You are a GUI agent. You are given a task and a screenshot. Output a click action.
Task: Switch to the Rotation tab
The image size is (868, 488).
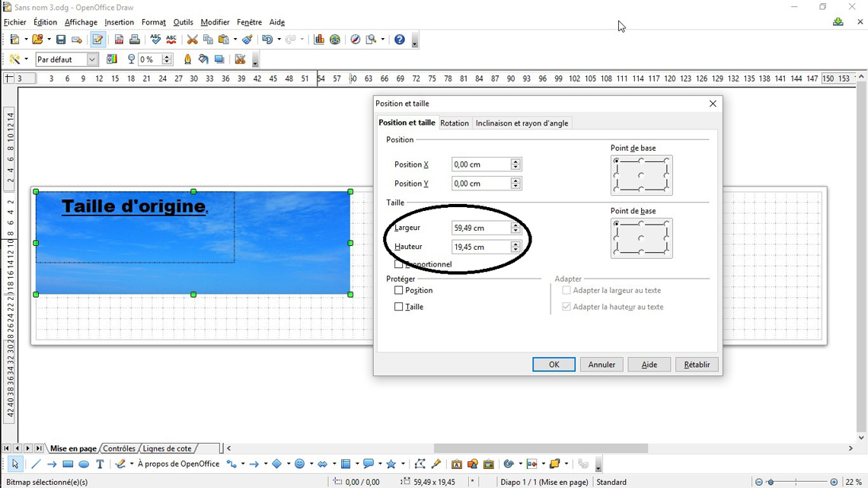point(455,123)
